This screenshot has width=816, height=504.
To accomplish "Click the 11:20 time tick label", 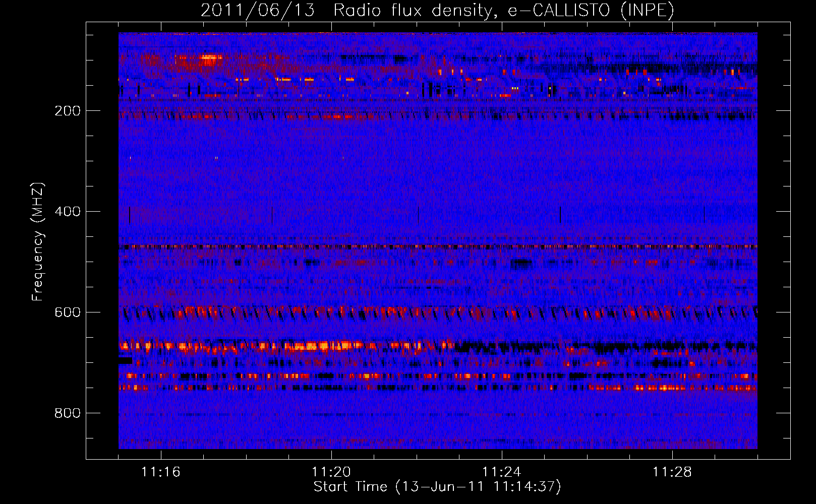I will [x=331, y=472].
